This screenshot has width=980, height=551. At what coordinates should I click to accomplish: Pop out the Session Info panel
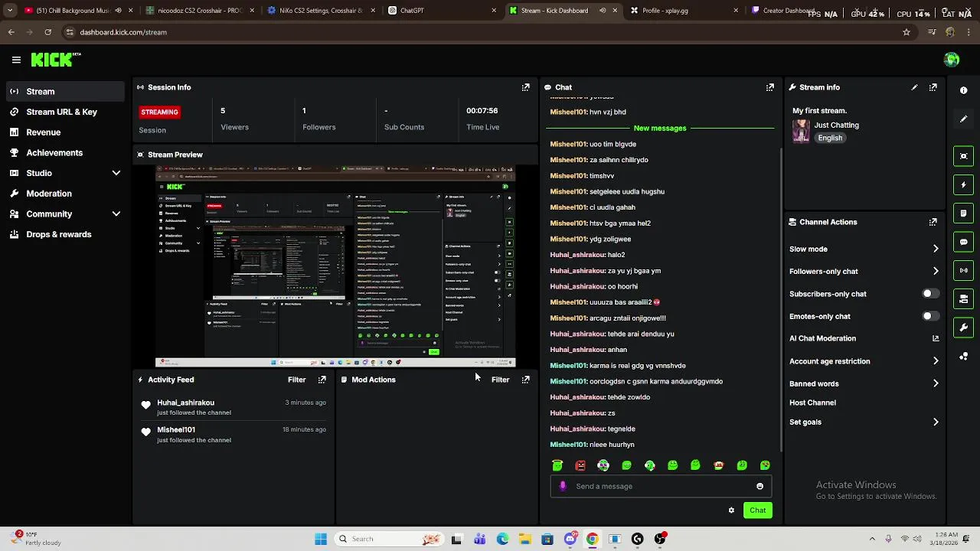(525, 87)
